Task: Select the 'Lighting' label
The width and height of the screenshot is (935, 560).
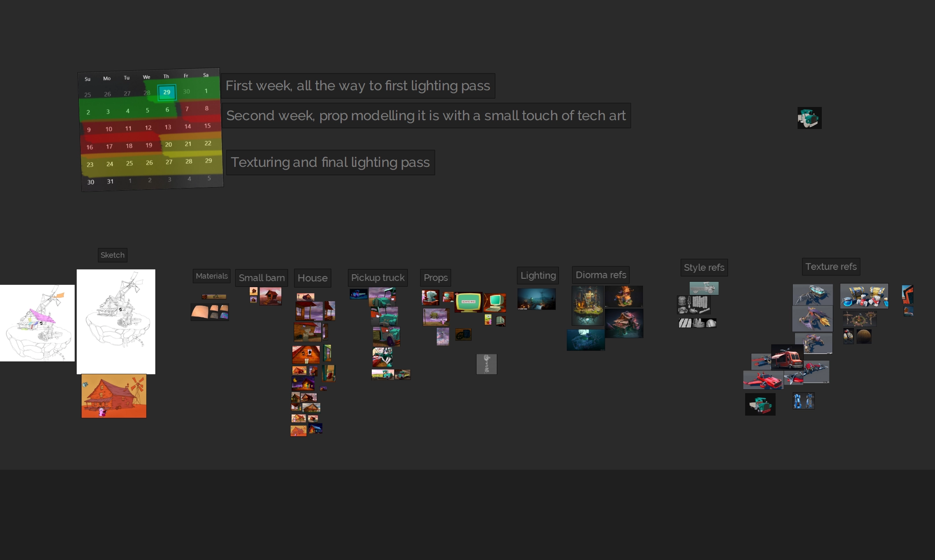Action: (538, 275)
